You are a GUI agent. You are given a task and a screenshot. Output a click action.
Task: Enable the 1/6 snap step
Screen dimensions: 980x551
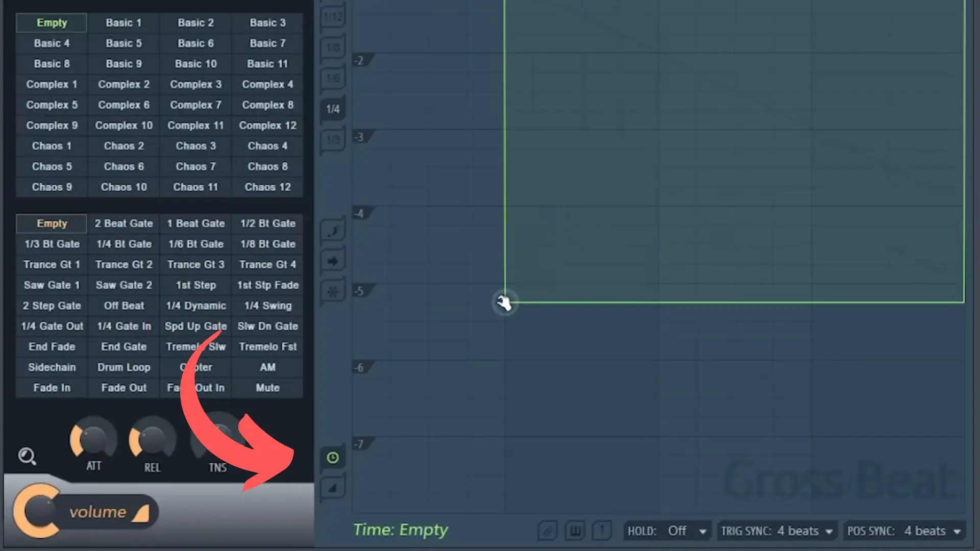[x=333, y=78]
